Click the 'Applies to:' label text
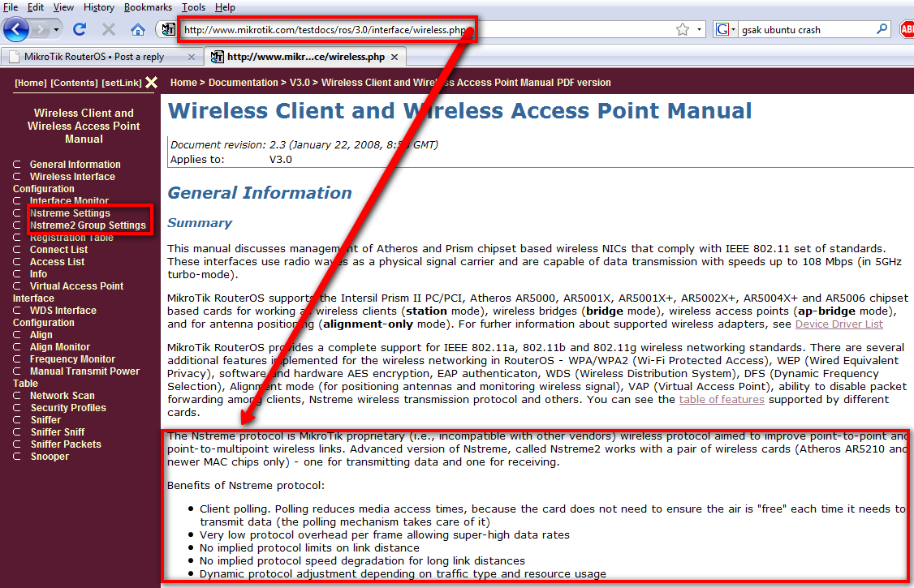Screen dimensions: 914x588 (197, 160)
